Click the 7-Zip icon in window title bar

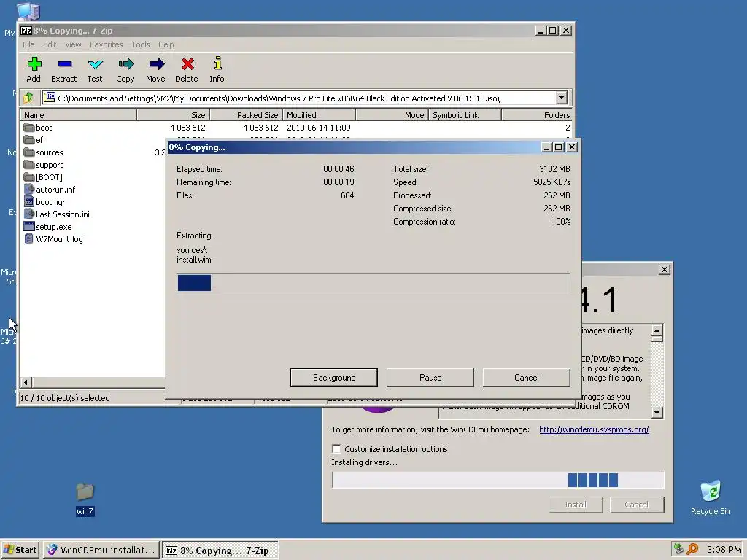click(x=26, y=31)
